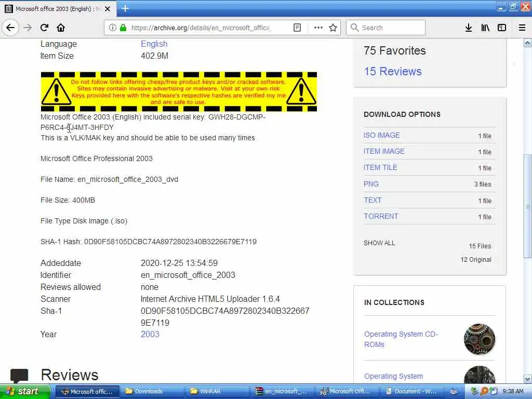This screenshot has width=532, height=399.
Task: Open the ITEM TILE download option
Action: coord(380,167)
